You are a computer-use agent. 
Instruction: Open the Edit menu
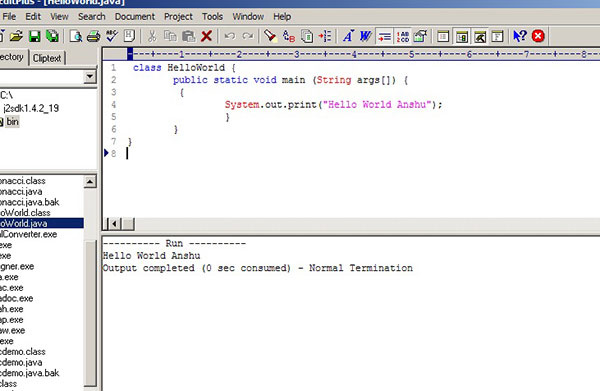point(33,17)
